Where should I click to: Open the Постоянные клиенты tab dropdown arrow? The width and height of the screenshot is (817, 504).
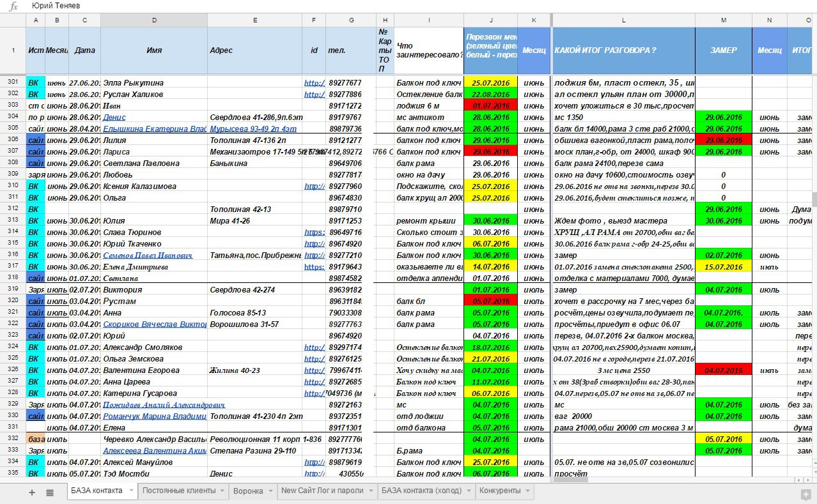point(223,491)
